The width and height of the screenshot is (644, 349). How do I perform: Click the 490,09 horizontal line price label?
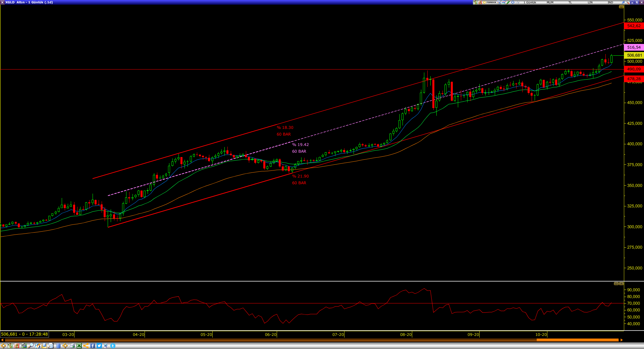[x=634, y=69]
